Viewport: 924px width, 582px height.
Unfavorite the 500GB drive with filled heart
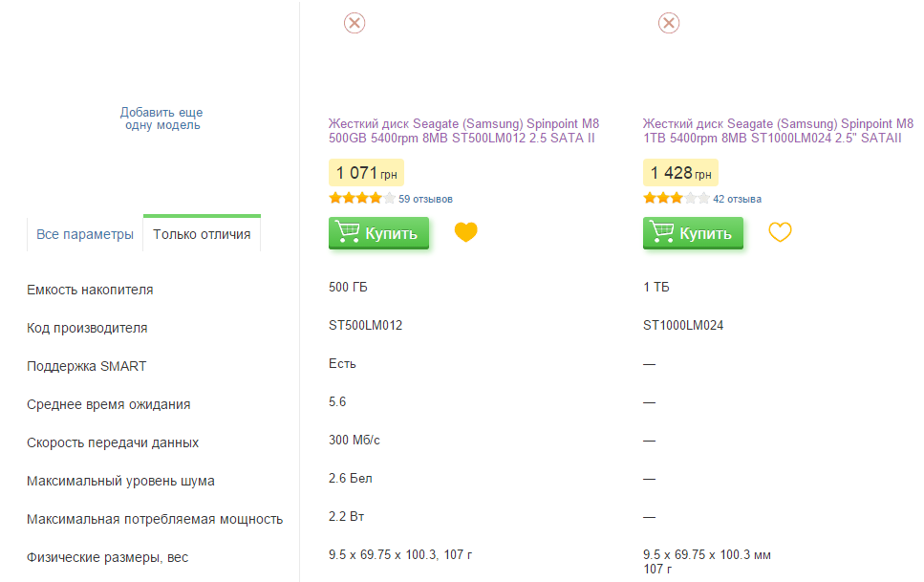(x=465, y=231)
